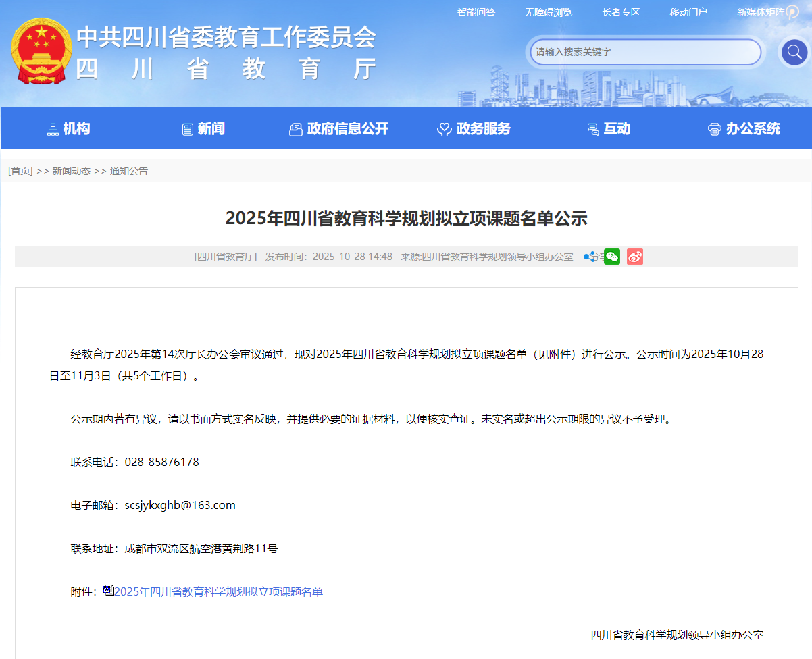Open the 智能问答 link
The image size is (812, 659).
coord(476,12)
